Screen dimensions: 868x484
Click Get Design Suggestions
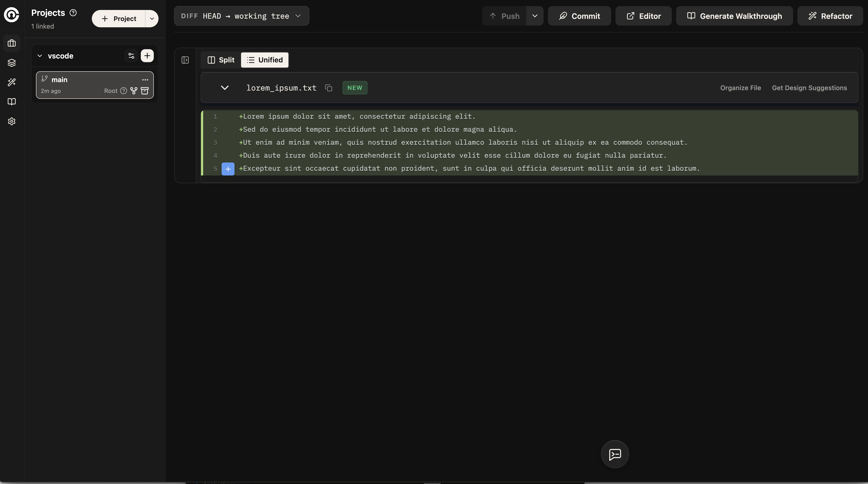[x=809, y=88]
